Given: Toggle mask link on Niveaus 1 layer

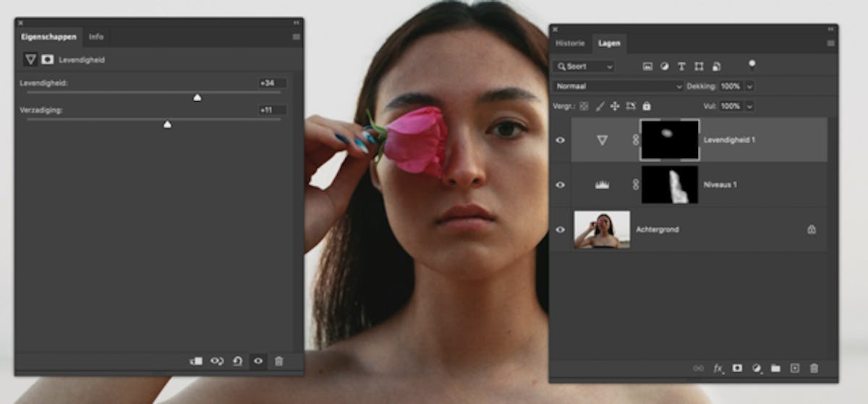Looking at the screenshot, I should click(636, 185).
